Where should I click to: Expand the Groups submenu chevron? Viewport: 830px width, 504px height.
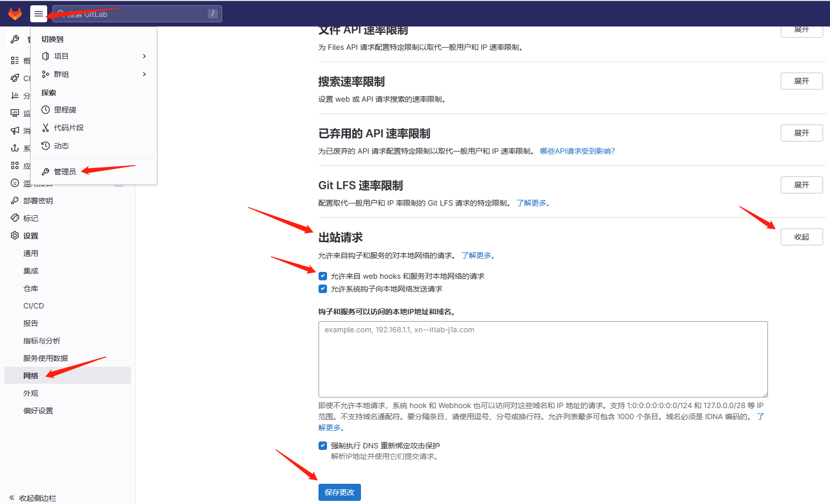(x=144, y=74)
